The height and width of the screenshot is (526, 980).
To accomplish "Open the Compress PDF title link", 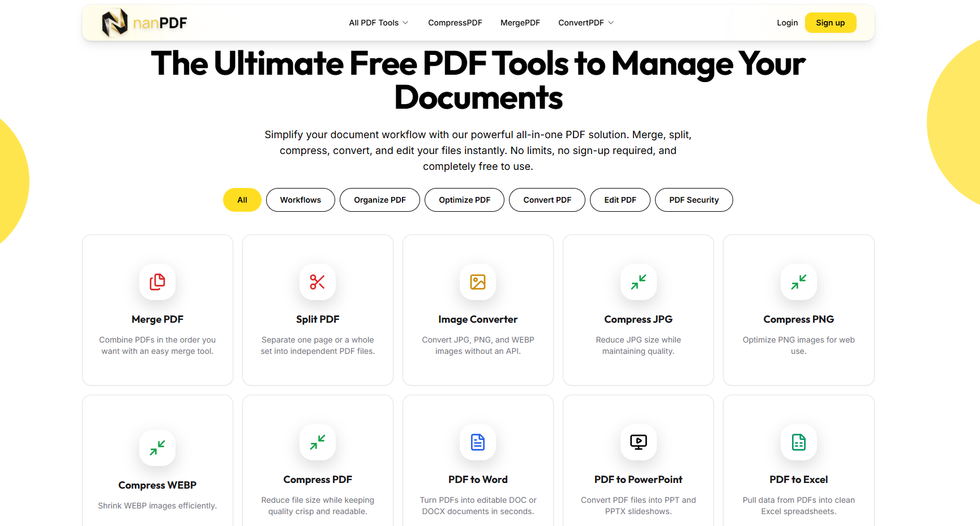I will pyautogui.click(x=318, y=480).
